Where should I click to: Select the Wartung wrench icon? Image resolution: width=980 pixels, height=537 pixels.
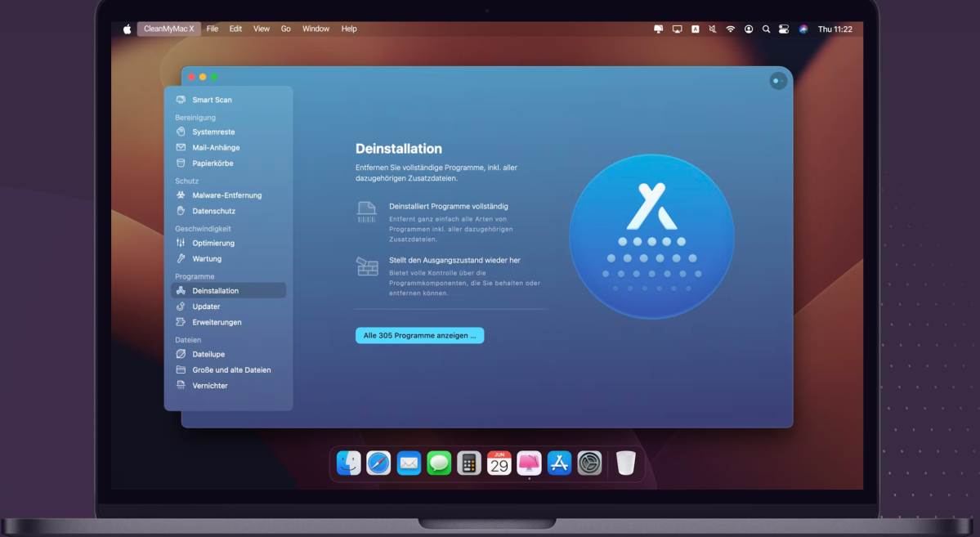pos(181,259)
